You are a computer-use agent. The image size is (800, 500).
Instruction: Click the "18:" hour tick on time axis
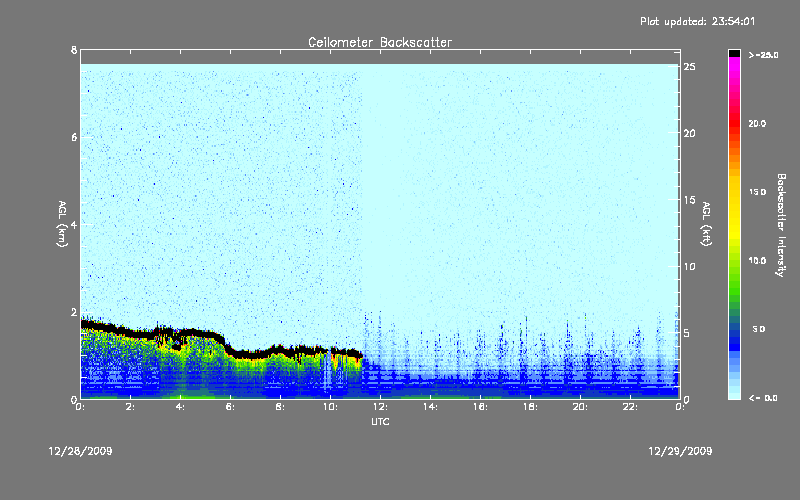coord(531,407)
